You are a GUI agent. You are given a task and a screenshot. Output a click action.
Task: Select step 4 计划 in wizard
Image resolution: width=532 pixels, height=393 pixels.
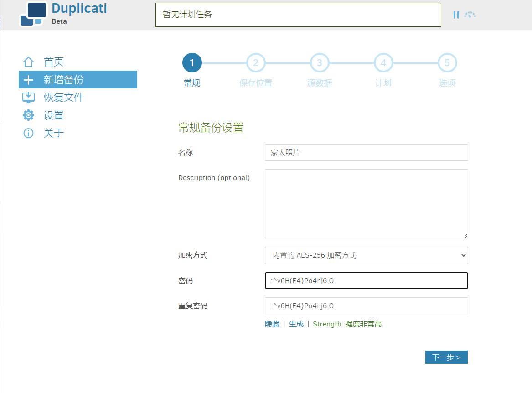point(383,63)
